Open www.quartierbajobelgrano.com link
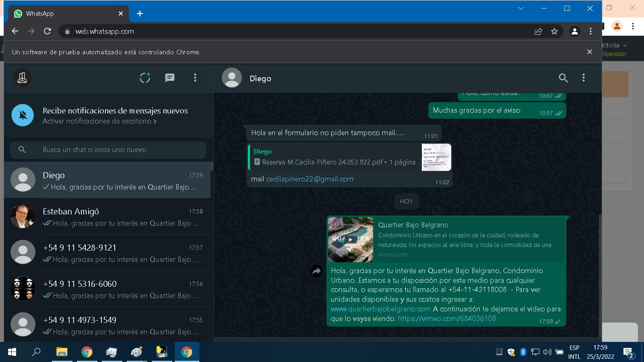Image resolution: width=644 pixels, height=362 pixels. click(381, 309)
